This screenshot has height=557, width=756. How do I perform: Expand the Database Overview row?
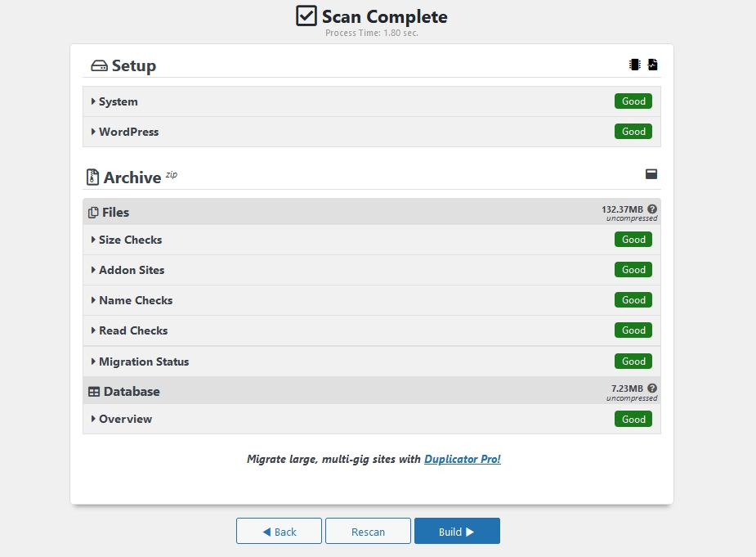125,420
